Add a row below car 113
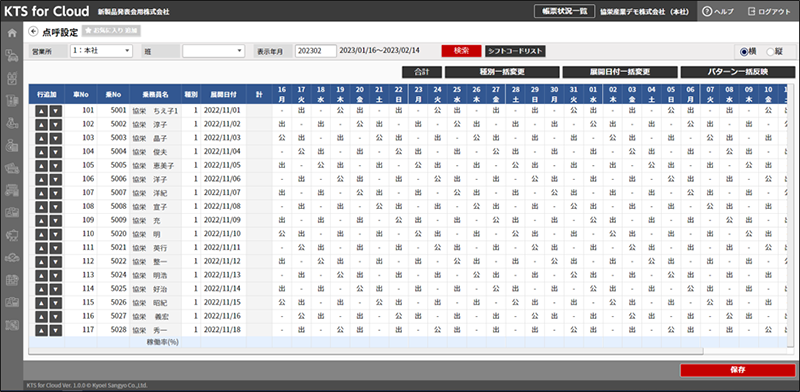The width and height of the screenshot is (800, 392). coord(55,275)
